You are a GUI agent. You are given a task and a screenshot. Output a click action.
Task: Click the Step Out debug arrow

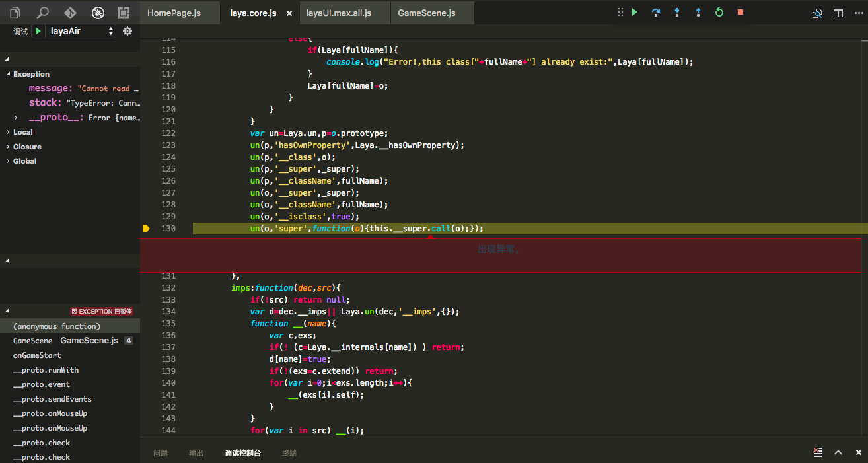point(698,13)
